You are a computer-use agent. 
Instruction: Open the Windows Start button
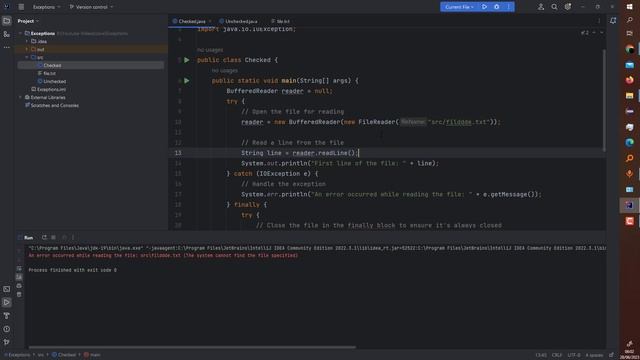click(x=629, y=7)
